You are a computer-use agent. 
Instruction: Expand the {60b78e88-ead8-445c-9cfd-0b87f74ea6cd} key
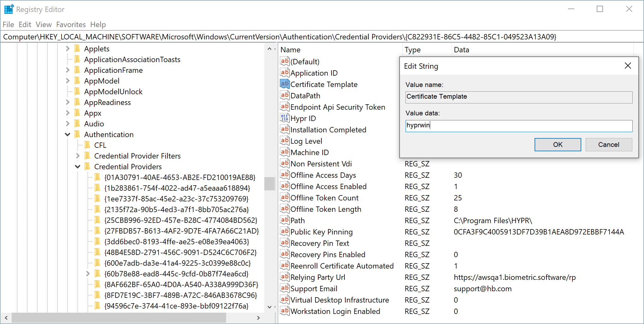coord(88,274)
